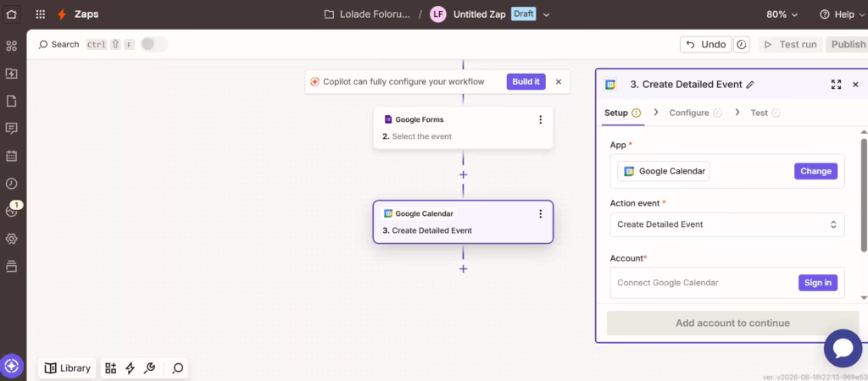The height and width of the screenshot is (381, 868).
Task: Open the stacked layers sidebar icon
Action: tap(12, 267)
